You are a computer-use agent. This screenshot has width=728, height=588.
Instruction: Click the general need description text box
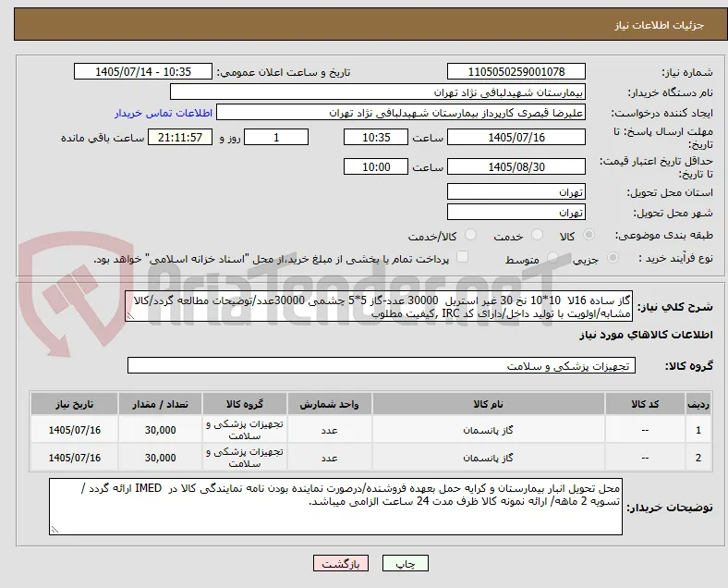tap(379, 307)
